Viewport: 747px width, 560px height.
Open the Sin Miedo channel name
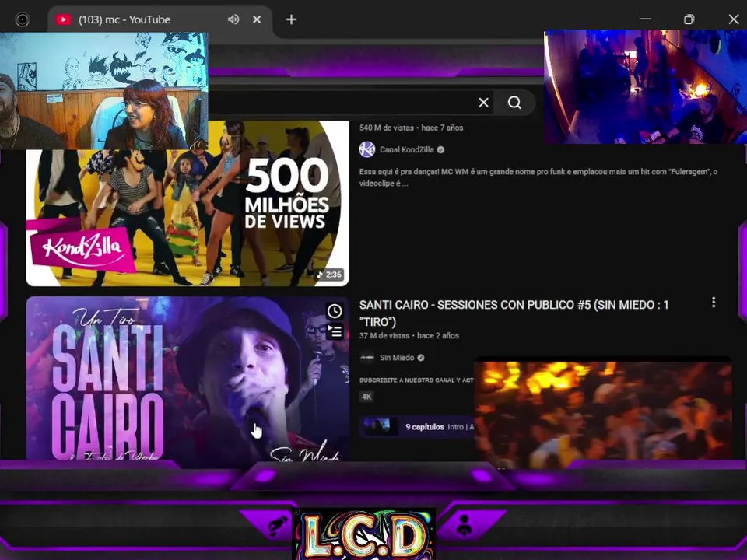(396, 358)
